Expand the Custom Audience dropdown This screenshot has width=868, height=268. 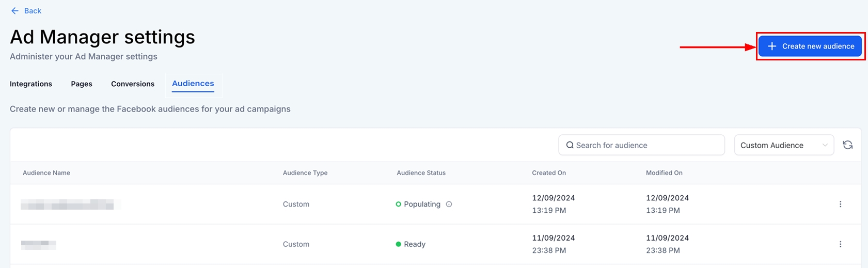[x=783, y=146]
